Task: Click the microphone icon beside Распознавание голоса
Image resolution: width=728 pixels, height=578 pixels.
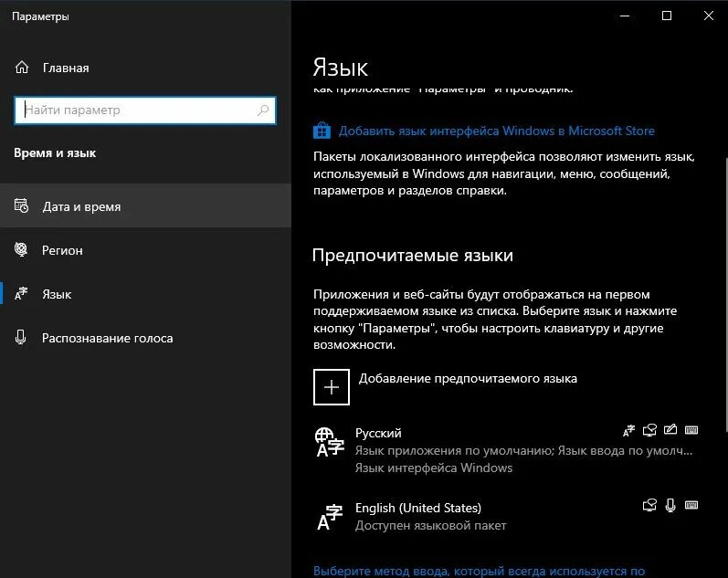Action: tap(22, 338)
